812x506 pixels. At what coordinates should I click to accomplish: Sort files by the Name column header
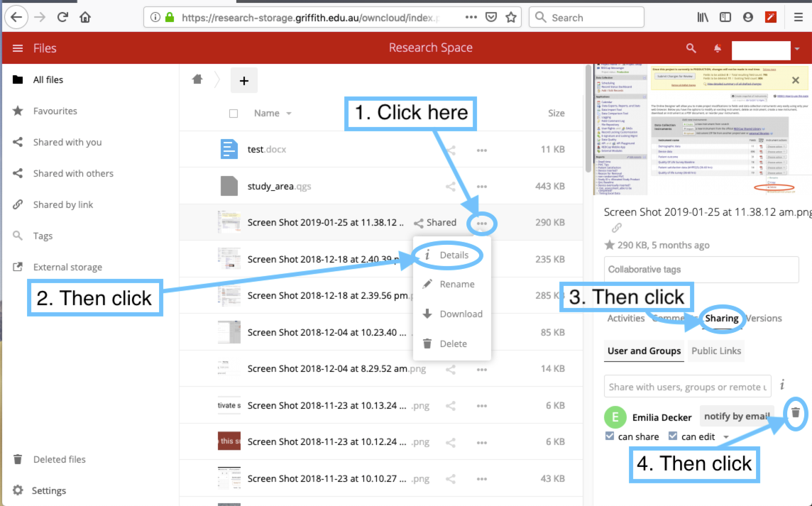pyautogui.click(x=267, y=114)
